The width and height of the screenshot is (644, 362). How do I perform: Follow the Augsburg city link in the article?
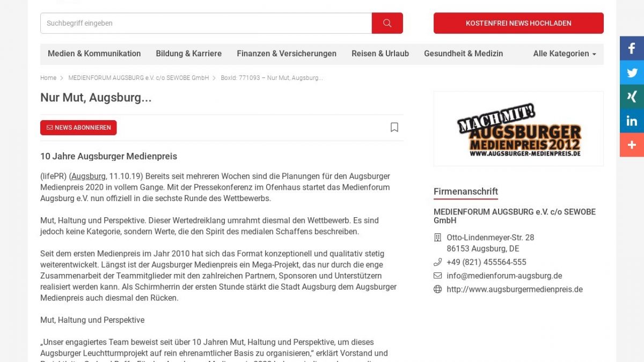click(89, 176)
